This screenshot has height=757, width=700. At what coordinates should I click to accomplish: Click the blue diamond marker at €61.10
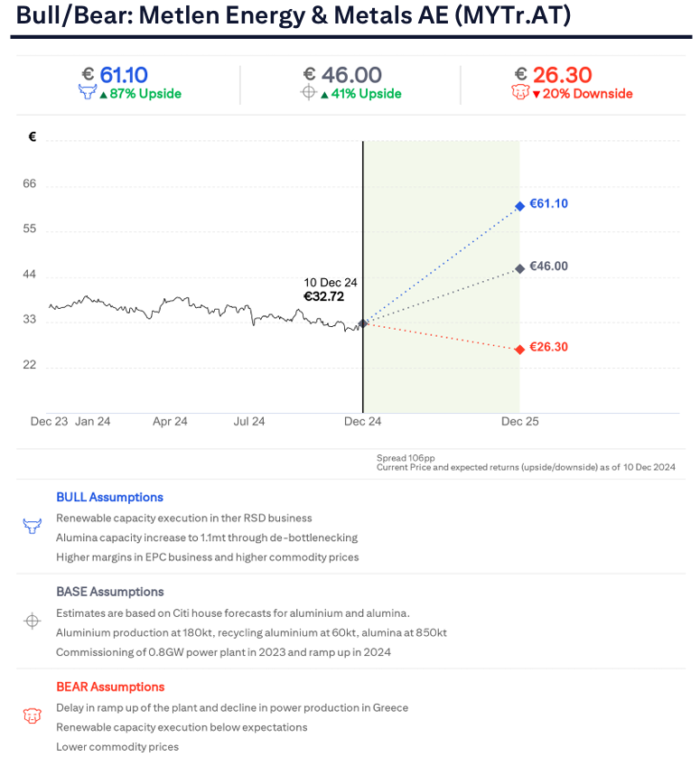[x=519, y=206]
